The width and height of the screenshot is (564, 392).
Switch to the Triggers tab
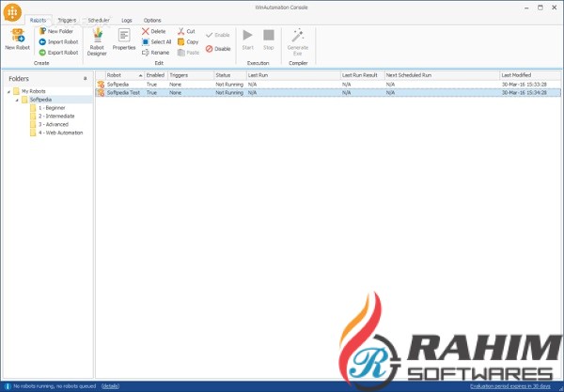click(x=67, y=20)
